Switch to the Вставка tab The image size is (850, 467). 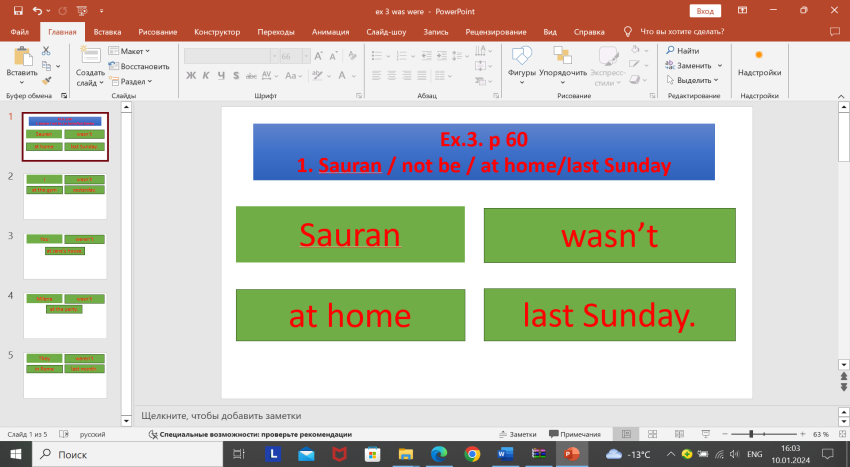(x=107, y=32)
